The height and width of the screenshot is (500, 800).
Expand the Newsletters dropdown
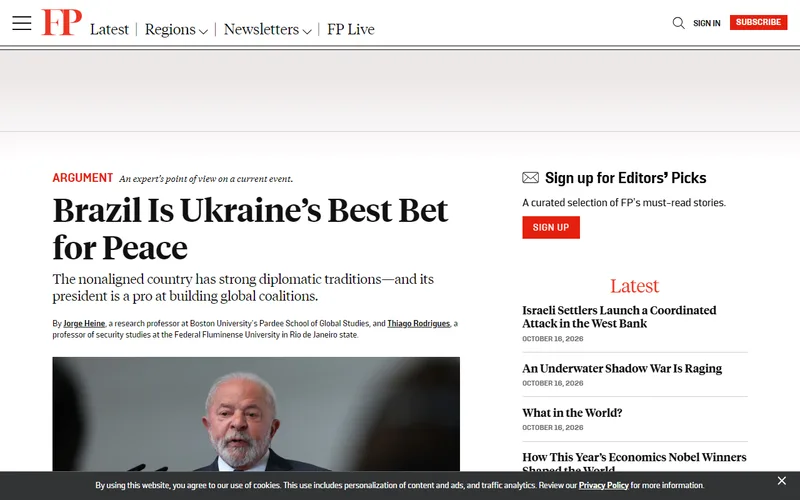click(267, 30)
